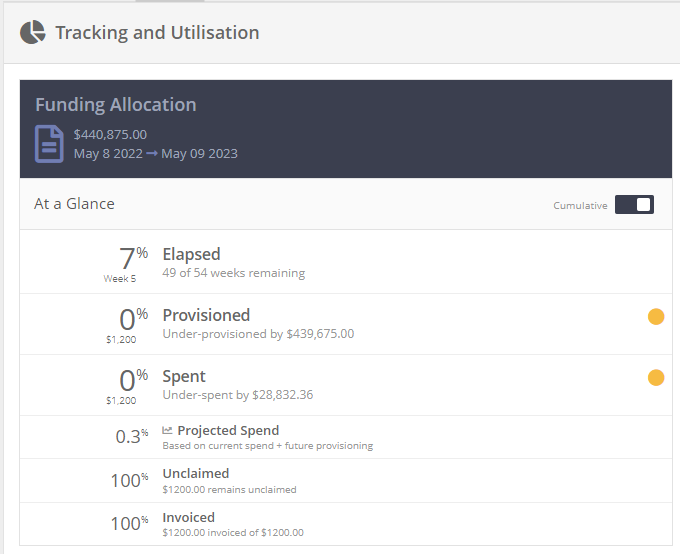
Task: Click the orange Spent status indicator
Action: coord(656,377)
